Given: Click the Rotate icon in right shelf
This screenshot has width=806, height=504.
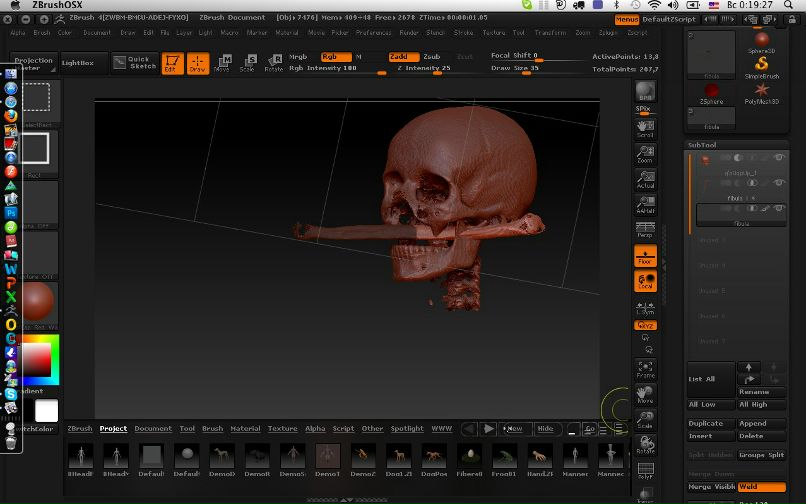Looking at the screenshot, I should point(645,443).
